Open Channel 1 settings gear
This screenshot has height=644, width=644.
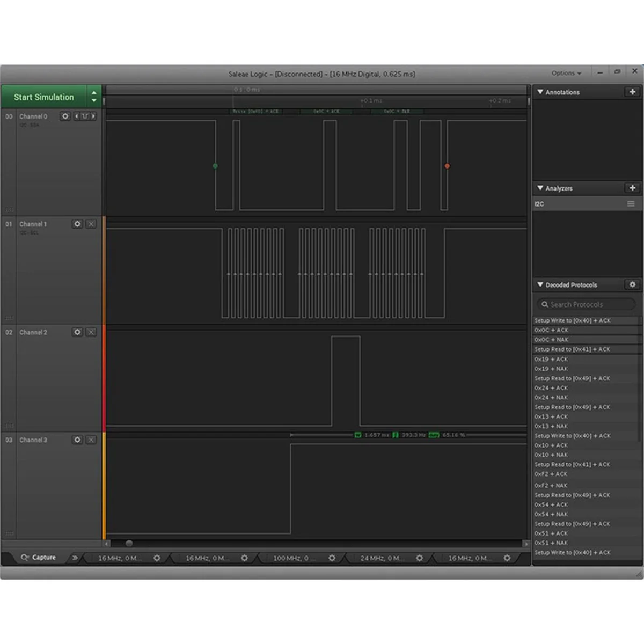(77, 224)
